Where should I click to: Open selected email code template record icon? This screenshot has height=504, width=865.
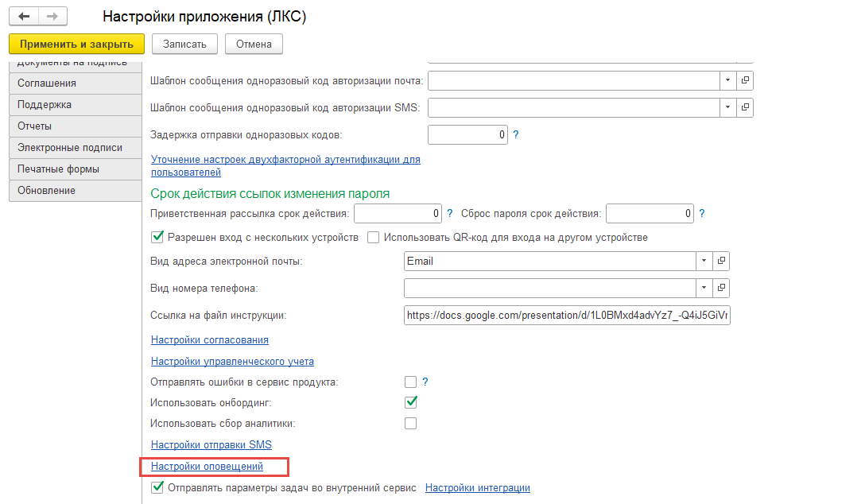point(745,80)
